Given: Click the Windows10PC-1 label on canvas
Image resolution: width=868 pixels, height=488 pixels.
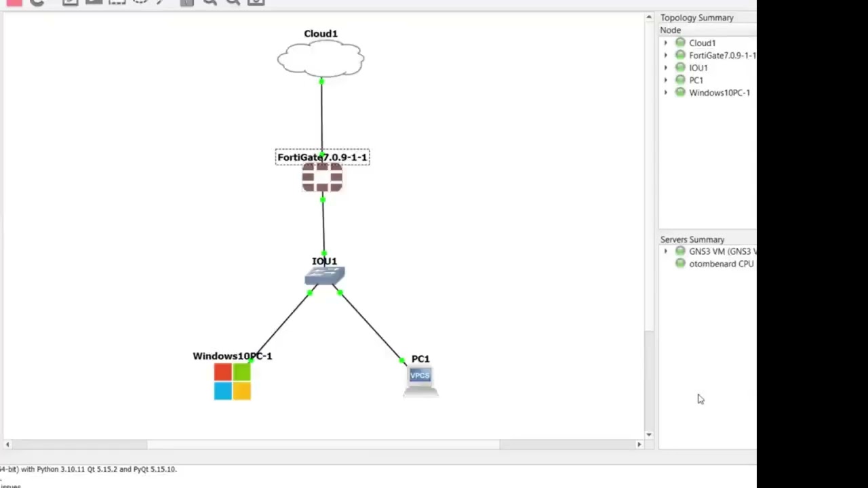Looking at the screenshot, I should (233, 356).
